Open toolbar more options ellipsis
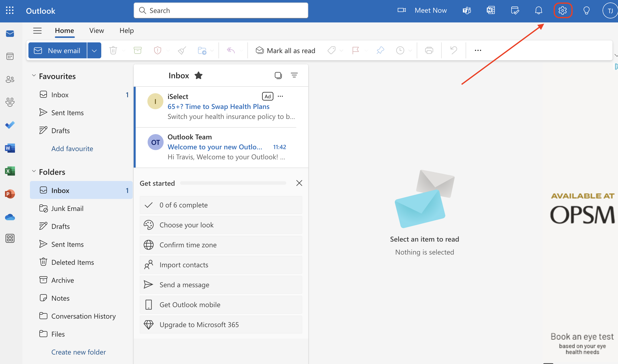618x364 pixels. (478, 50)
